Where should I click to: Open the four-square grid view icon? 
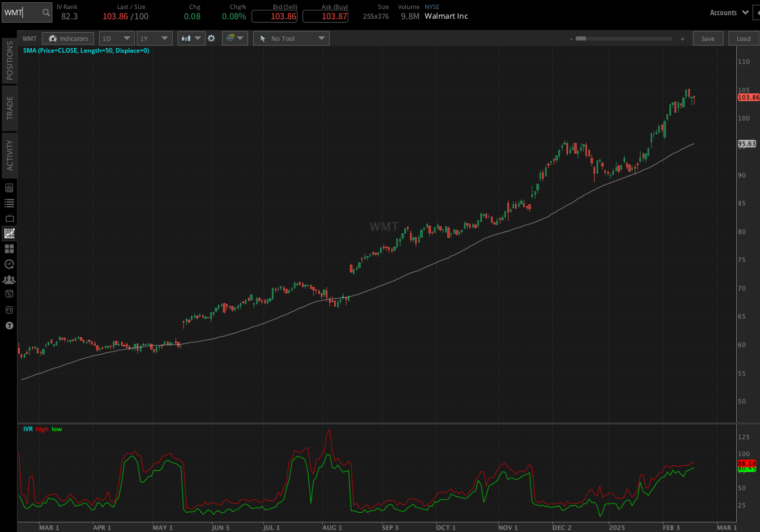tap(9, 248)
